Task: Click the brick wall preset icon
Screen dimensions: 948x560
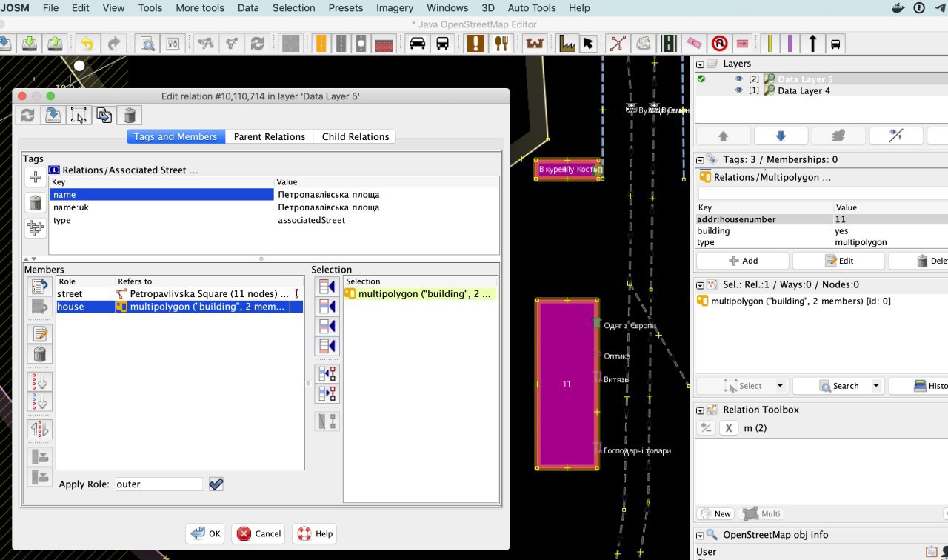Action: (x=383, y=43)
